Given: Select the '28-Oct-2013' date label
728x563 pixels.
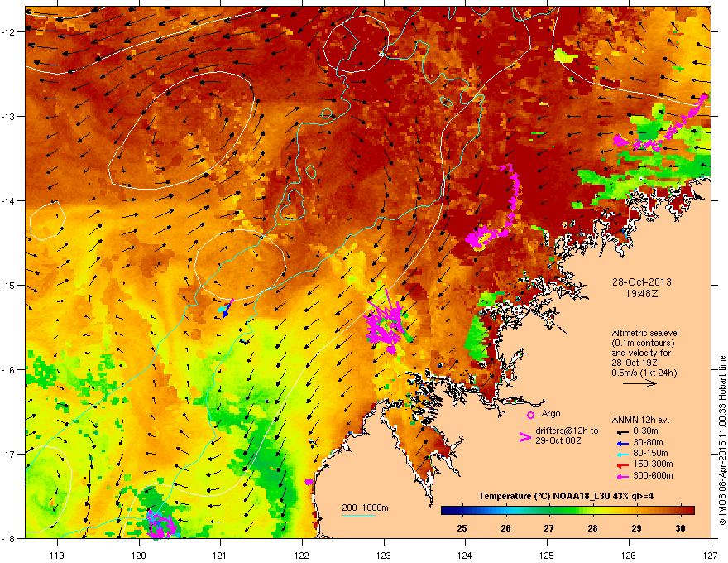Looking at the screenshot, I should [641, 282].
